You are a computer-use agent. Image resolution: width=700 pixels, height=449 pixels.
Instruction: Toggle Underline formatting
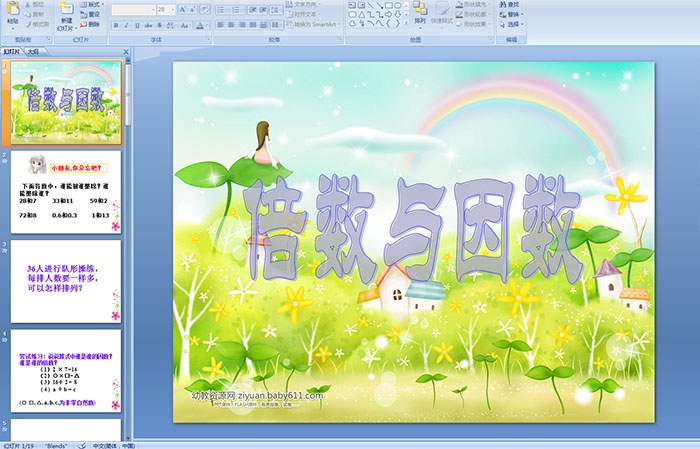pos(137,25)
